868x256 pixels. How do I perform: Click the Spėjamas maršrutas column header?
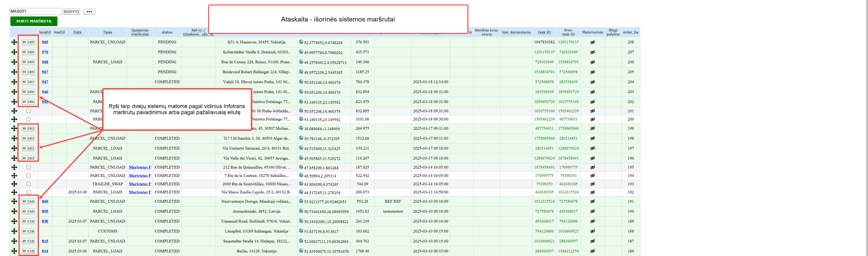coord(140,32)
